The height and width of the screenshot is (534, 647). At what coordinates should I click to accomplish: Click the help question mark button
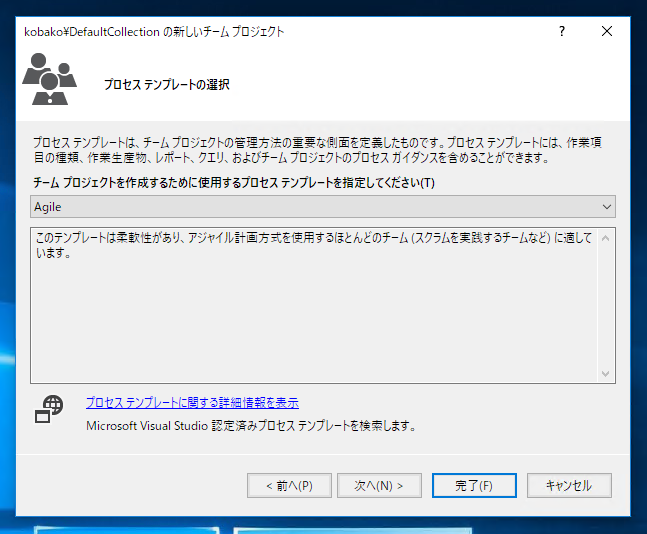[x=562, y=31]
